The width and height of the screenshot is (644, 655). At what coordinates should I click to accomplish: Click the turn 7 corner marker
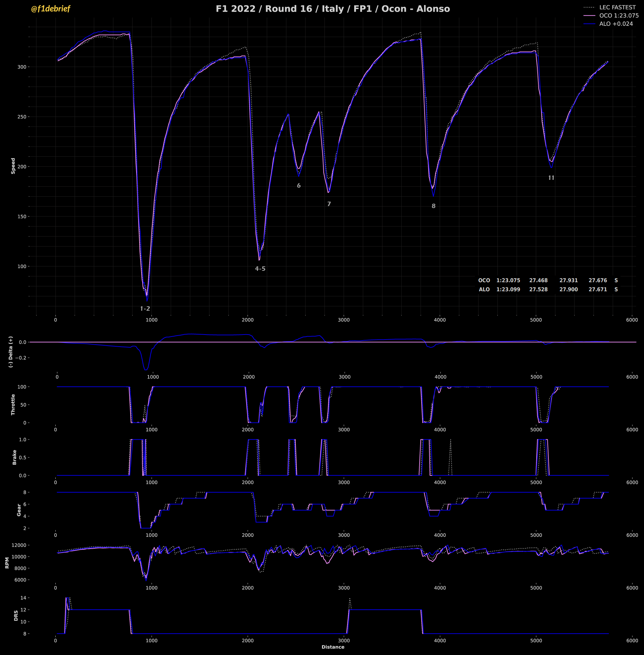(329, 204)
